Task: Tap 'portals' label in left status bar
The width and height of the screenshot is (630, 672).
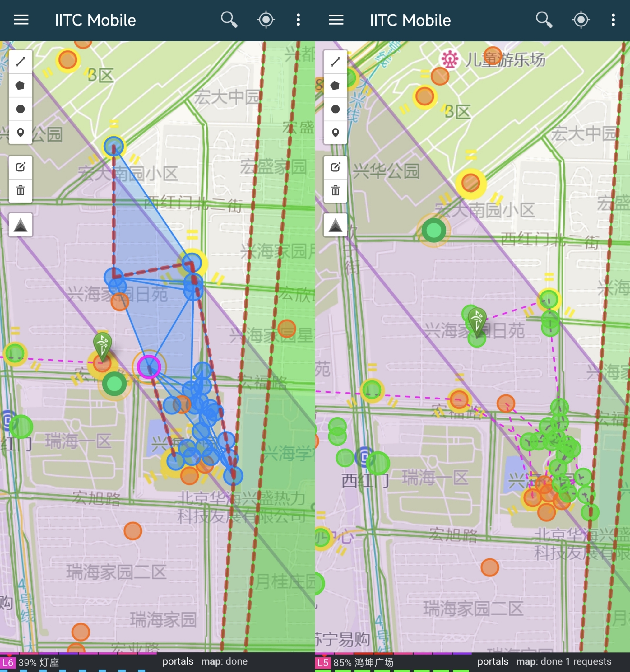Action: coord(178,661)
